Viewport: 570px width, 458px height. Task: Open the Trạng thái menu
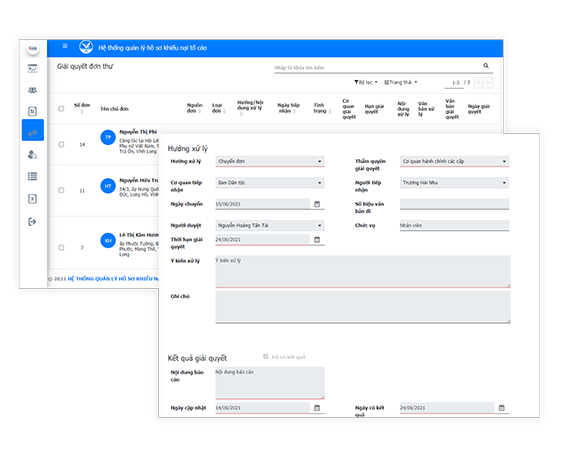tap(401, 83)
